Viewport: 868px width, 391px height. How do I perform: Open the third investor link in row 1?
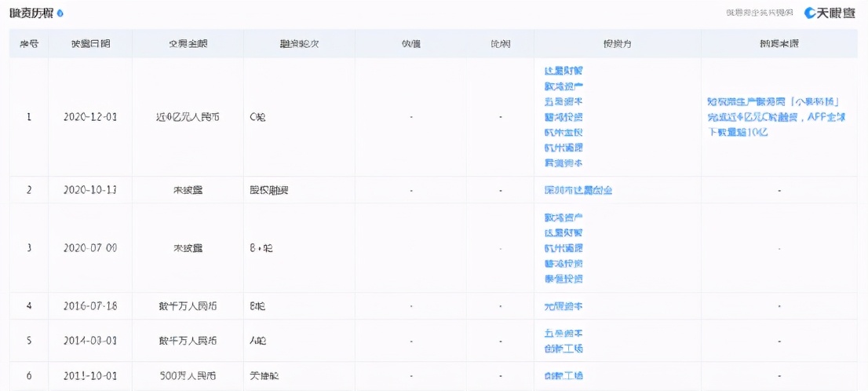563,101
